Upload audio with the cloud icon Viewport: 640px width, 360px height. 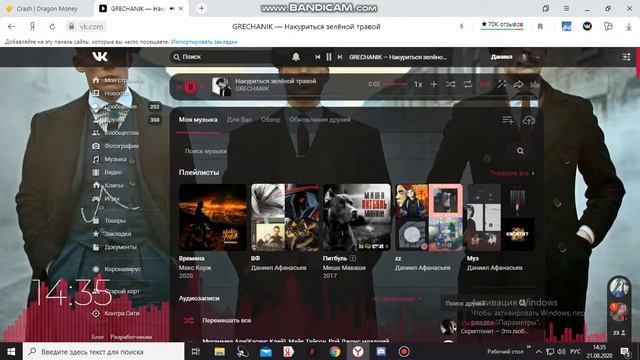(529, 120)
